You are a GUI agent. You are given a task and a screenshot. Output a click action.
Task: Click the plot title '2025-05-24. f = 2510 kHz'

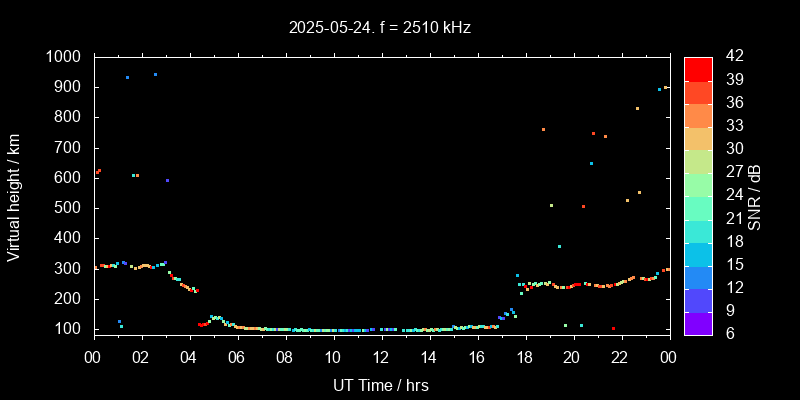tap(380, 28)
